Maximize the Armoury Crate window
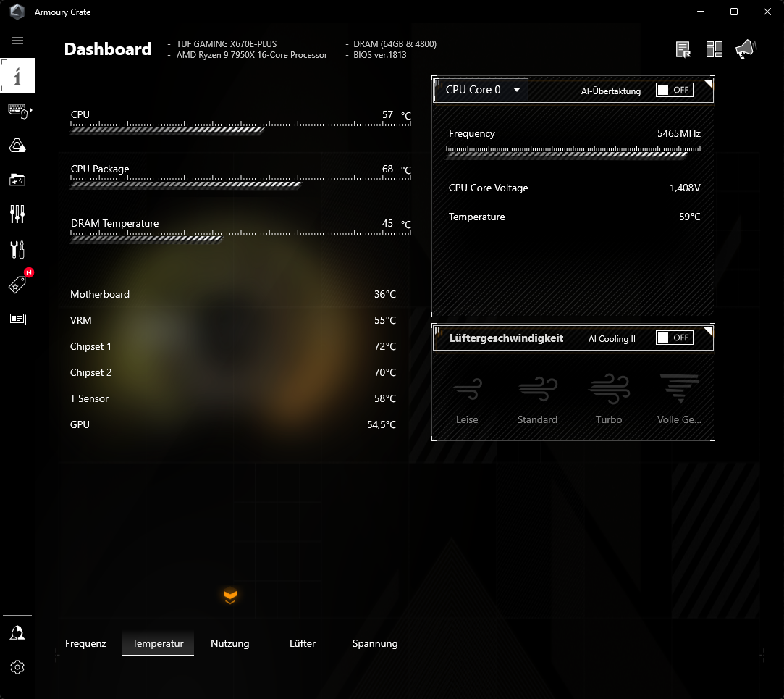Image resolution: width=784 pixels, height=699 pixels. (x=733, y=12)
